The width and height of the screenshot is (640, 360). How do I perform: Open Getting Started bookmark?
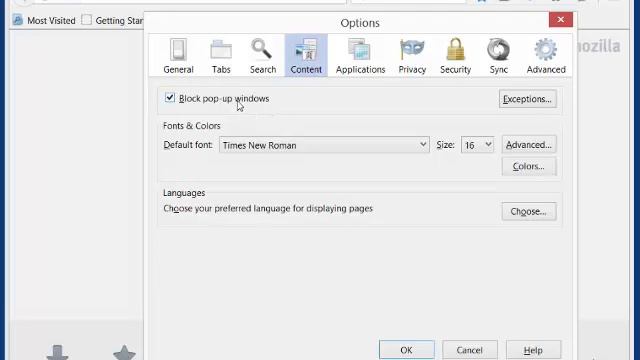pos(113,20)
